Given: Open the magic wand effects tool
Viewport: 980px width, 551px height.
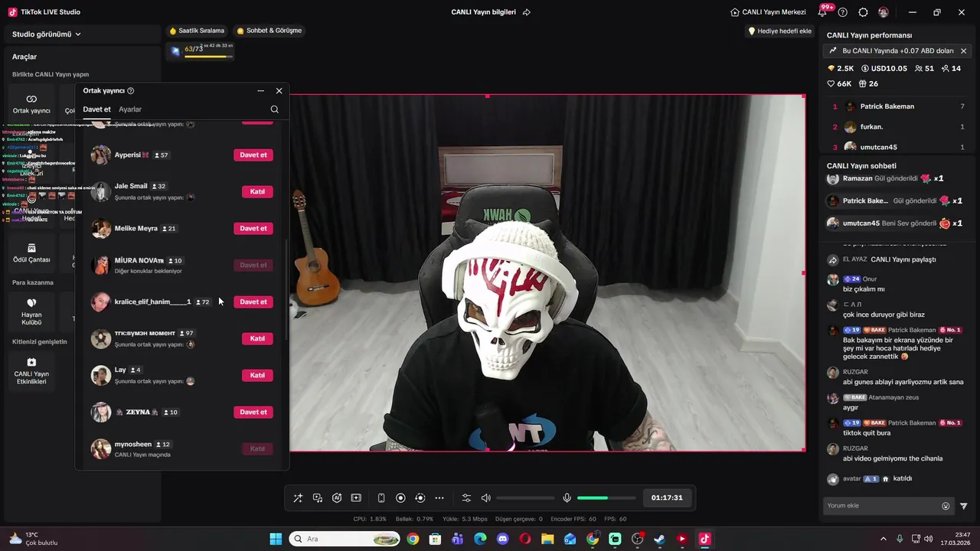Looking at the screenshot, I should point(298,498).
